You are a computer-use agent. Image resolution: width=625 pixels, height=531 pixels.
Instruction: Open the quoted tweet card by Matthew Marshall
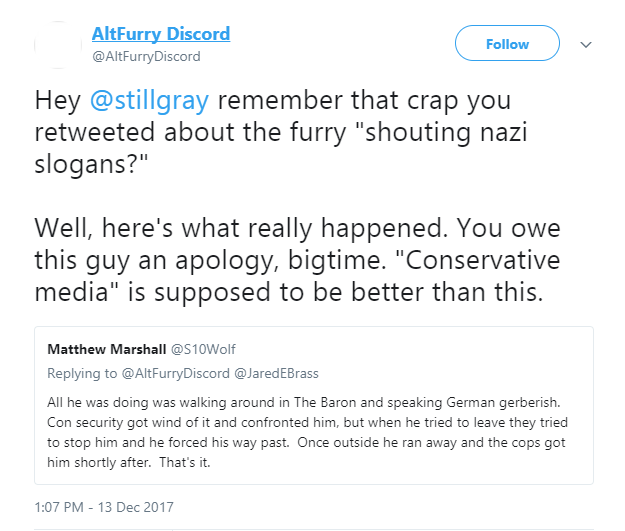tap(314, 405)
